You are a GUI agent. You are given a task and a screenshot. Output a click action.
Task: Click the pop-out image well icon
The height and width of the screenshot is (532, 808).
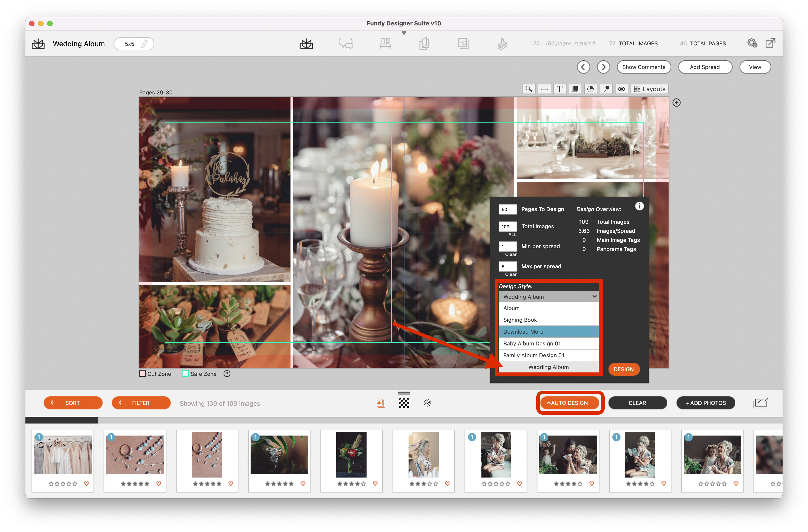click(x=761, y=403)
